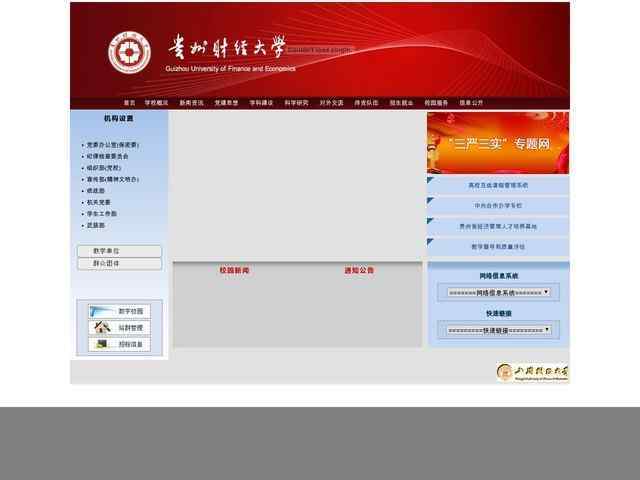Open 学科建设 in the navigation bar

[x=261, y=103]
